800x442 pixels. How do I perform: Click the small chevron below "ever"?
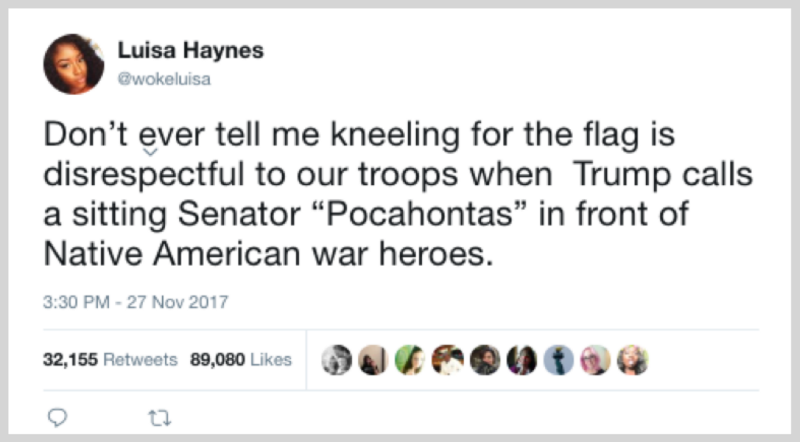point(150,153)
